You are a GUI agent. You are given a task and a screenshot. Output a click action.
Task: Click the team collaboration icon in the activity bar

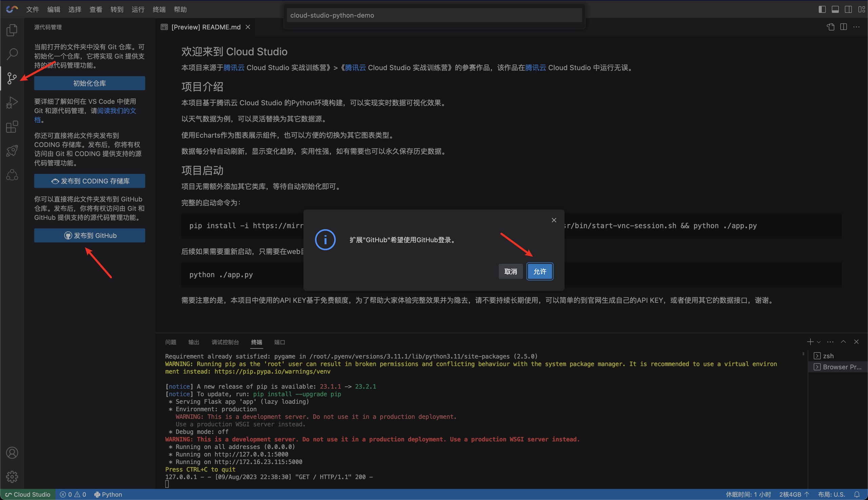[12, 175]
